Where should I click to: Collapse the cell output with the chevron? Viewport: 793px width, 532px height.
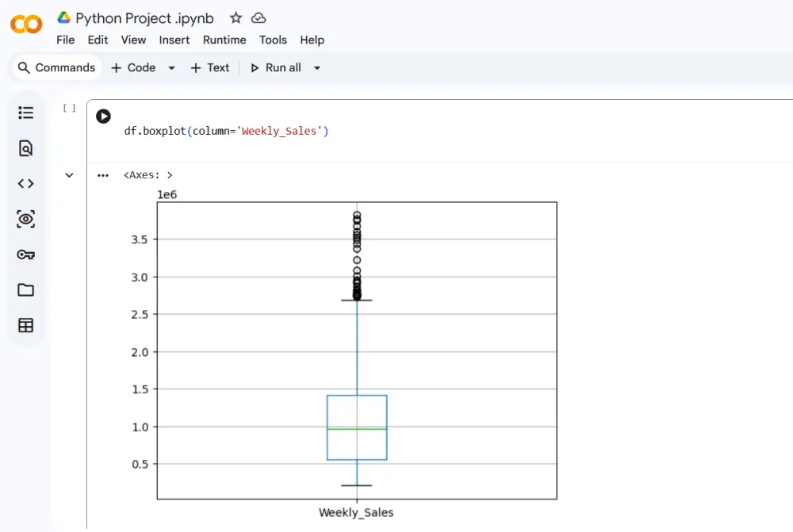click(69, 175)
